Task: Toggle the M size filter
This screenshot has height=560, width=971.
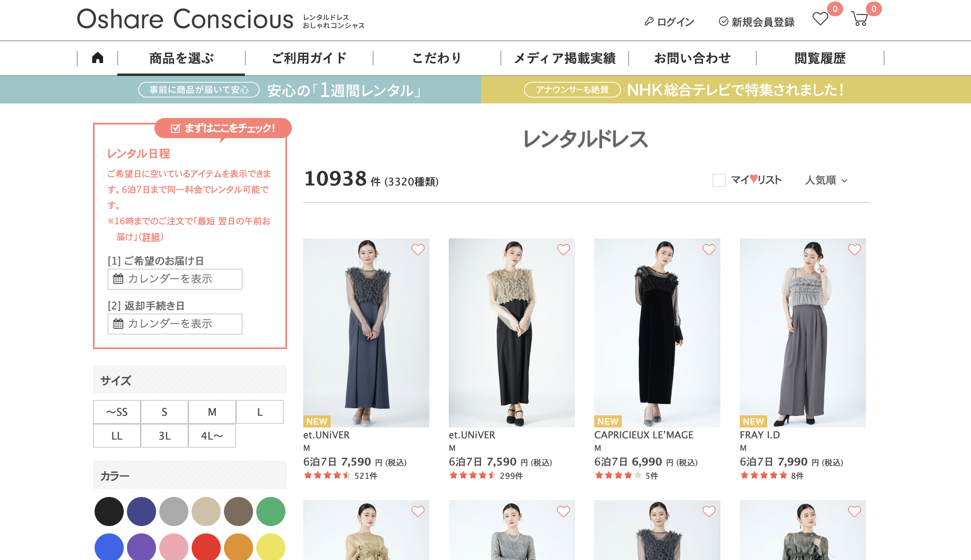Action: point(212,412)
